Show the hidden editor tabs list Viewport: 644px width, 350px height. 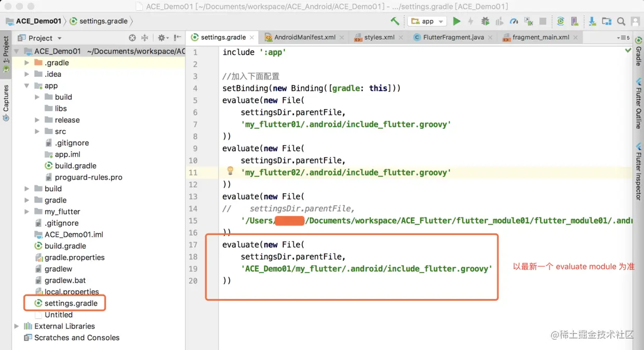(x=623, y=38)
